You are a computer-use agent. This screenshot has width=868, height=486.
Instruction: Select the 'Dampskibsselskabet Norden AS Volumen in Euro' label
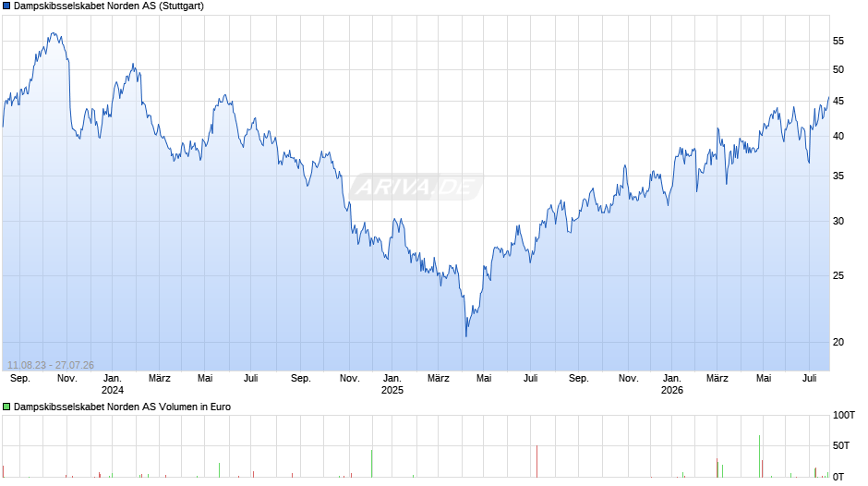(122, 407)
